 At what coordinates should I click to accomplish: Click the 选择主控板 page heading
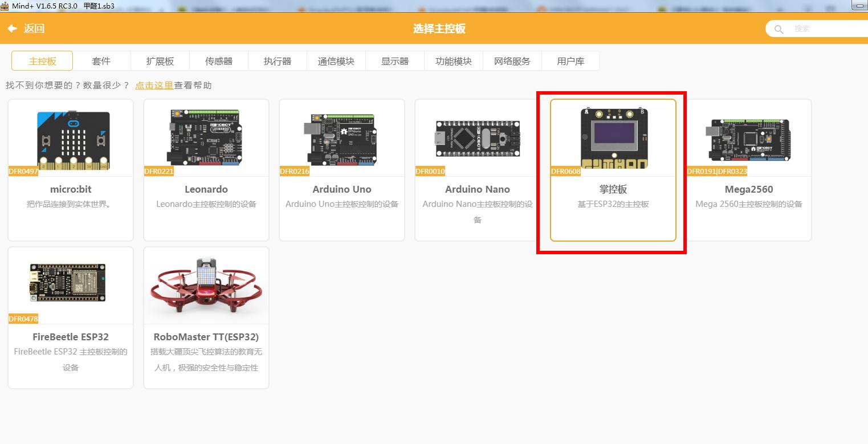439,28
